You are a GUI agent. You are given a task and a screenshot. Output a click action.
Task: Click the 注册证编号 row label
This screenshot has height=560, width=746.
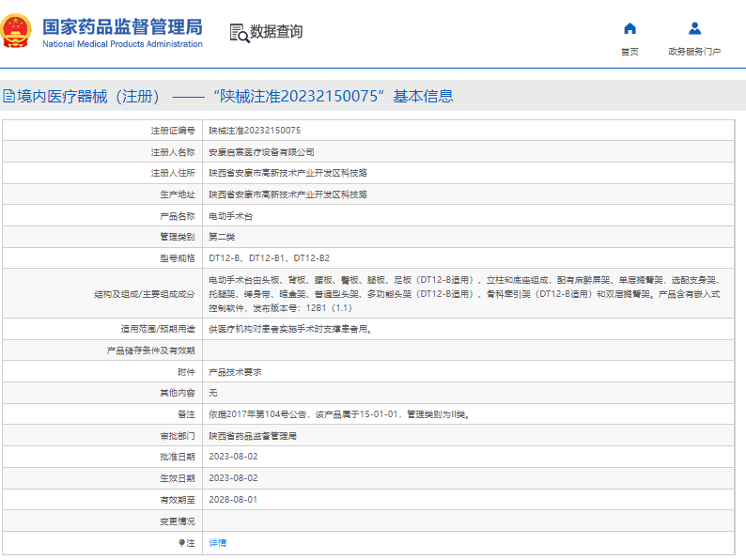point(173,131)
